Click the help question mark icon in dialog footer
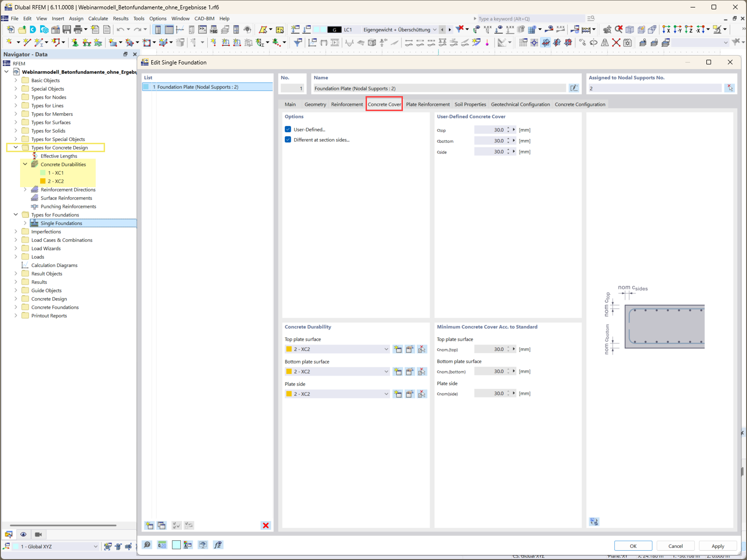747x560 pixels. tap(147, 545)
